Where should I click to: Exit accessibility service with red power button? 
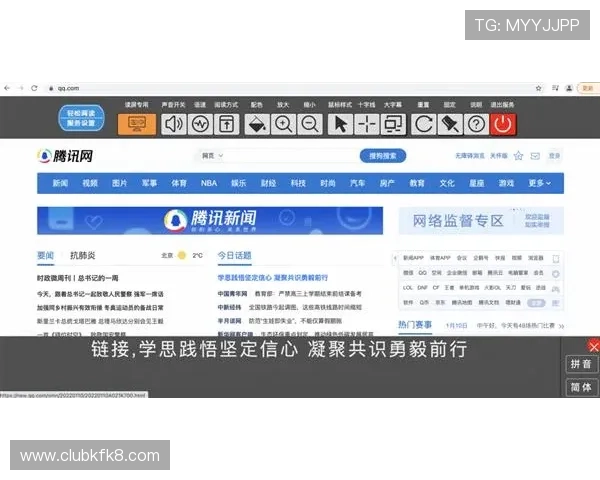[x=503, y=124]
